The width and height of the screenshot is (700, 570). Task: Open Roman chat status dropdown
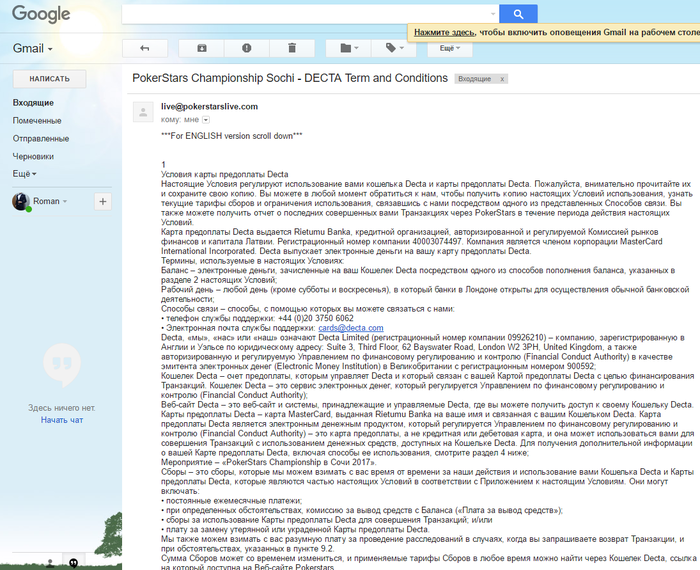coord(65,201)
